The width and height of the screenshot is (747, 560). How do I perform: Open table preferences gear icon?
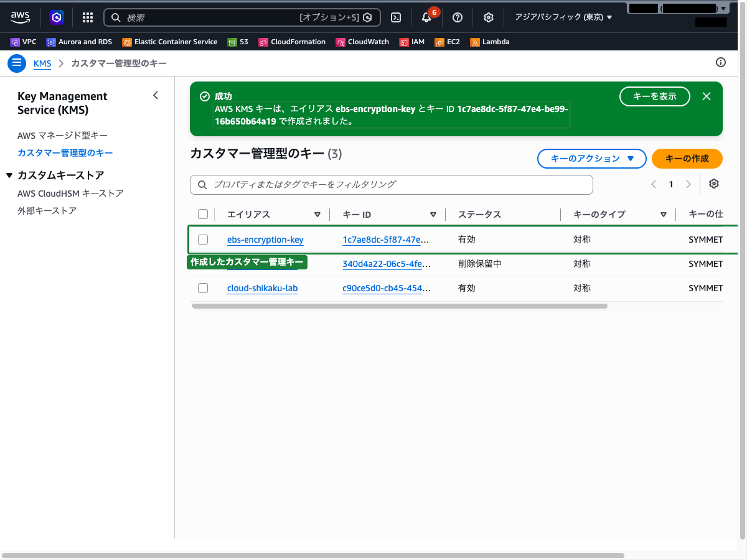pyautogui.click(x=714, y=184)
